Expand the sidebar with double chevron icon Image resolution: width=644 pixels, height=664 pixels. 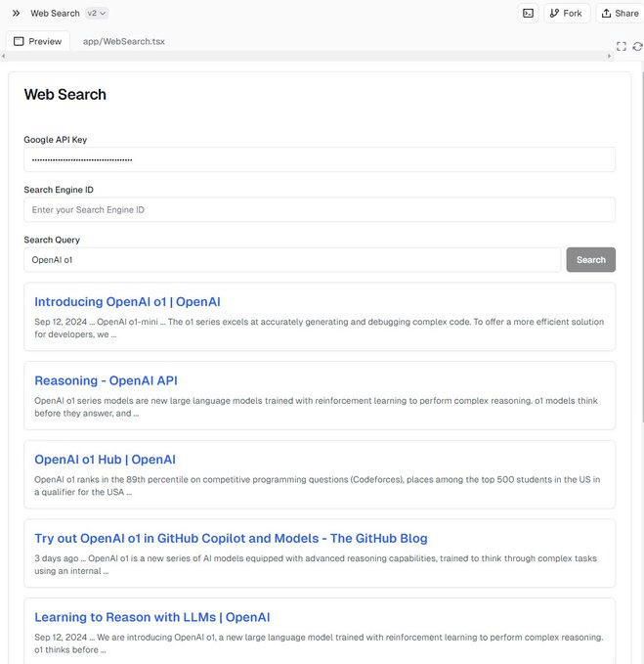coord(16,13)
